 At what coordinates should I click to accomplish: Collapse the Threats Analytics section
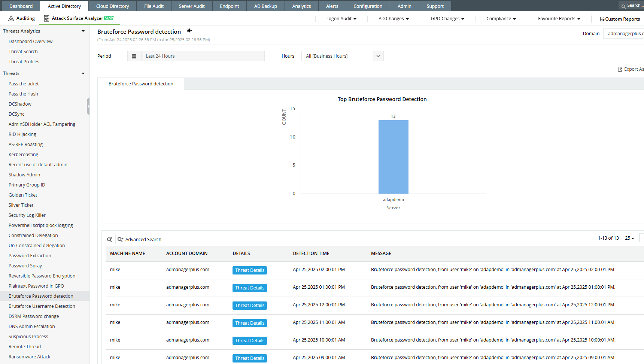(82, 31)
